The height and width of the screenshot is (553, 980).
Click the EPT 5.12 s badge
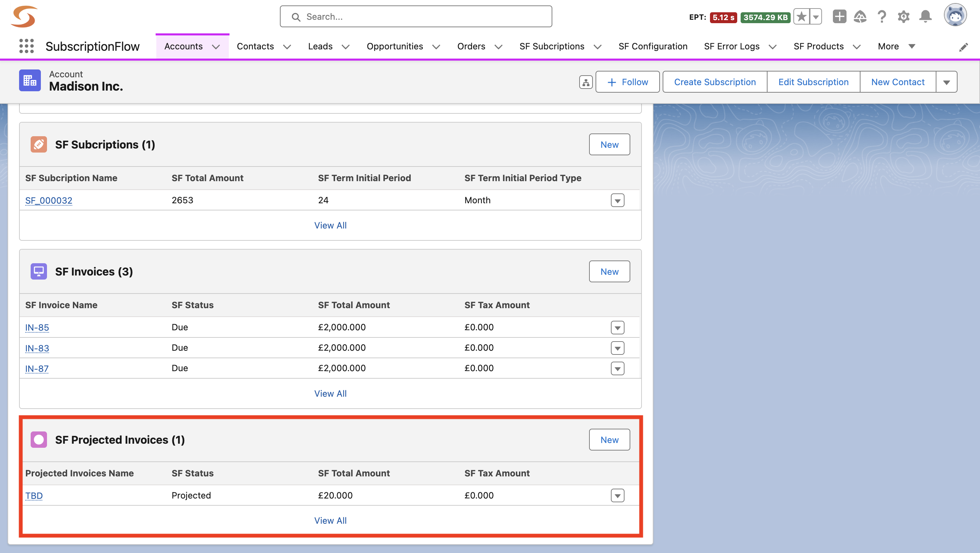tap(723, 17)
